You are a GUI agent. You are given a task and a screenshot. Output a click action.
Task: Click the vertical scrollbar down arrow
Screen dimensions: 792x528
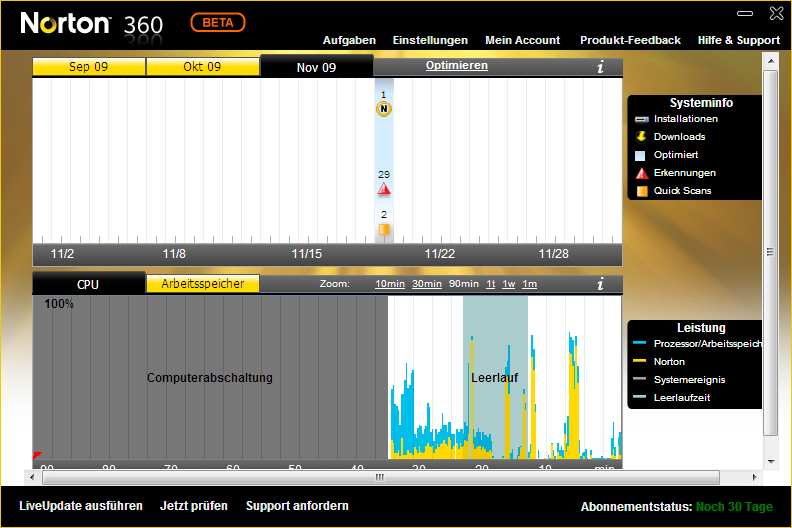coord(771,461)
